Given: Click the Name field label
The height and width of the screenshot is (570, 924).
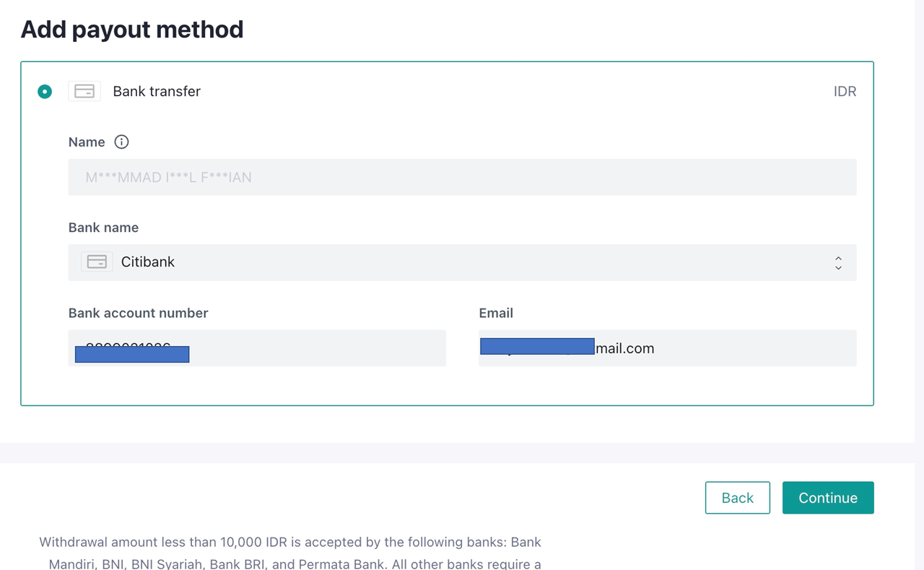Looking at the screenshot, I should pyautogui.click(x=87, y=142).
